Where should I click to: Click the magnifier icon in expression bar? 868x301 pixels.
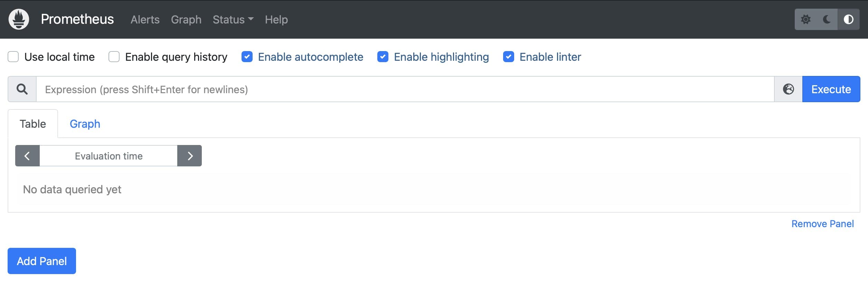22,89
